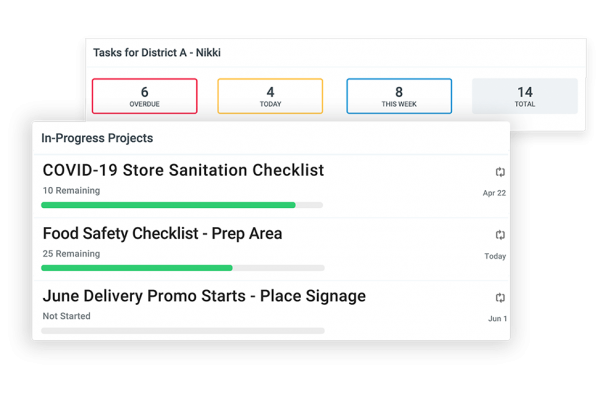600x403 pixels.
Task: Open COVID-19 Store Sanitation Checklist project
Action: (x=183, y=170)
